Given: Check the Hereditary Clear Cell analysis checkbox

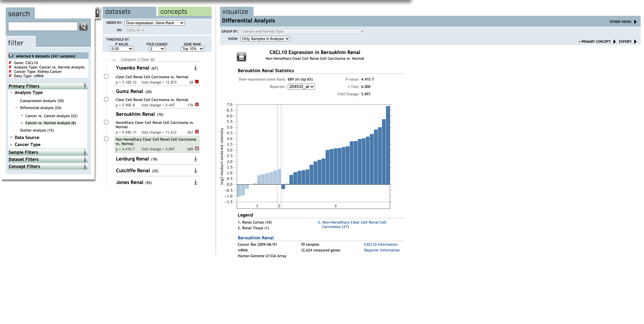Looking at the screenshot, I should [106, 122].
